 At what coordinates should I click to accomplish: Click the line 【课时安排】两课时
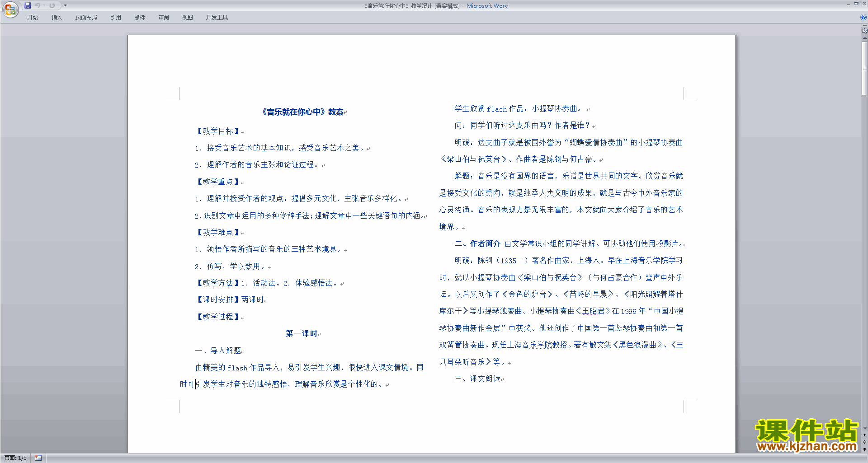pos(230,299)
